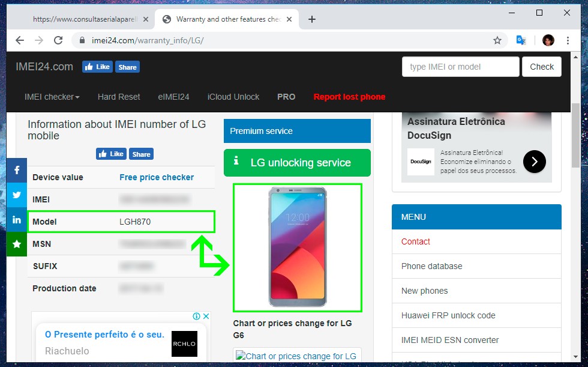Viewport: 588px width, 367px height.
Task: Click the Premium service banner
Action: [x=297, y=131]
